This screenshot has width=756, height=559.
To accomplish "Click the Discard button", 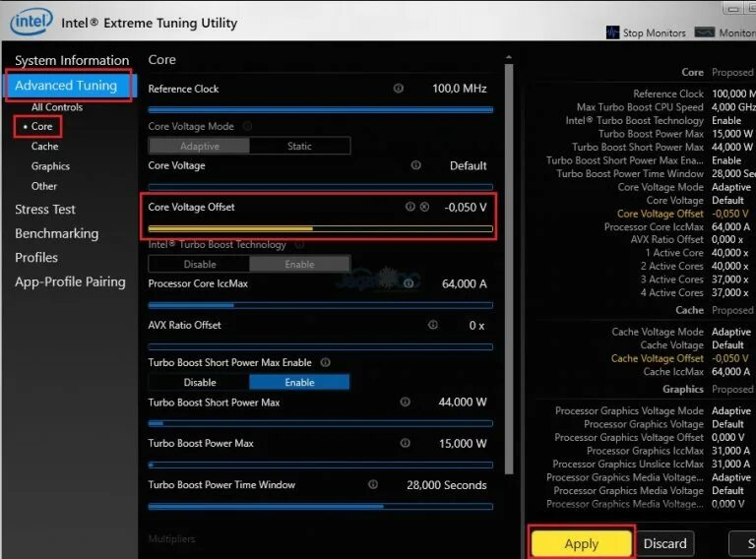I will (x=664, y=543).
